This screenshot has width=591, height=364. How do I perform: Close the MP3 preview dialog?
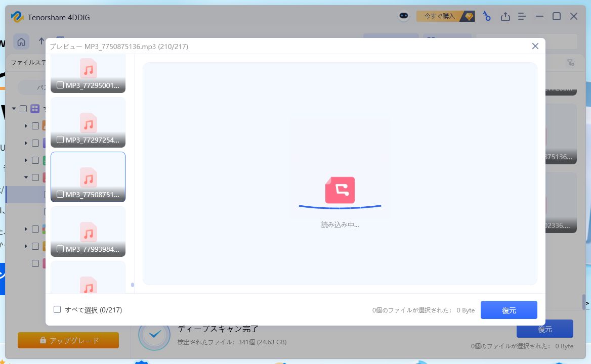point(535,46)
